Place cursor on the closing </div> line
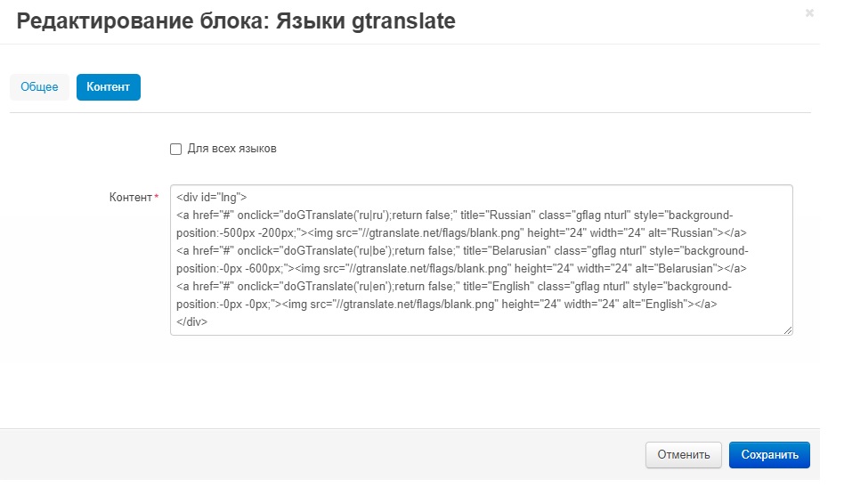 tap(192, 322)
